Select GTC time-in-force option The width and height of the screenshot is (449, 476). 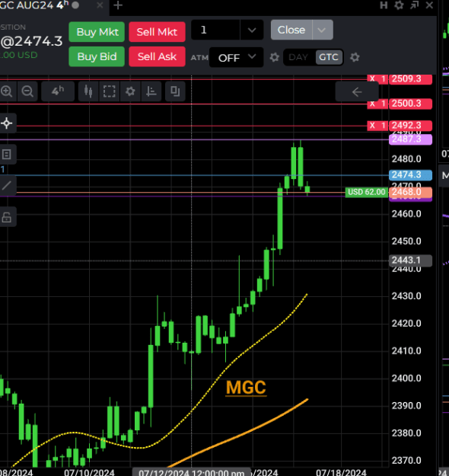[329, 57]
